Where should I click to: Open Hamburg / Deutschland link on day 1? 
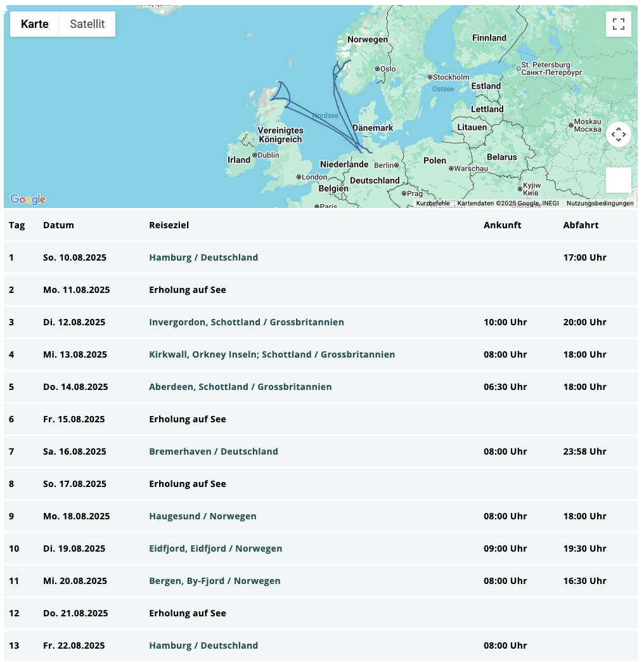203,257
